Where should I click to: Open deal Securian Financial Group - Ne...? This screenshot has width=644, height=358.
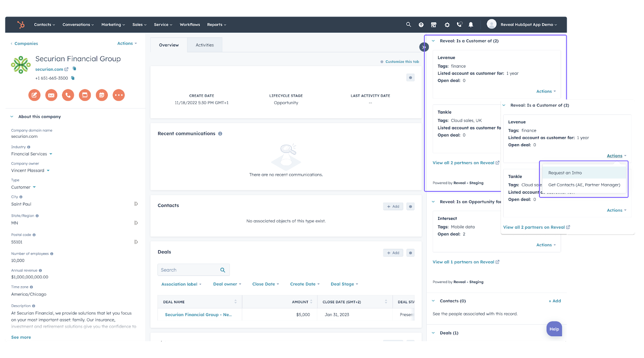(x=198, y=315)
